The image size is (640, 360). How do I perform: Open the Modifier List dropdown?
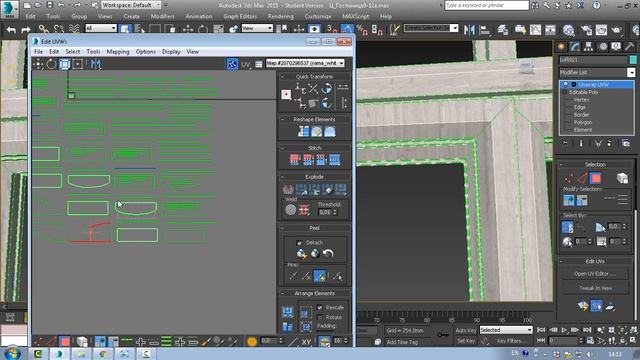click(597, 72)
